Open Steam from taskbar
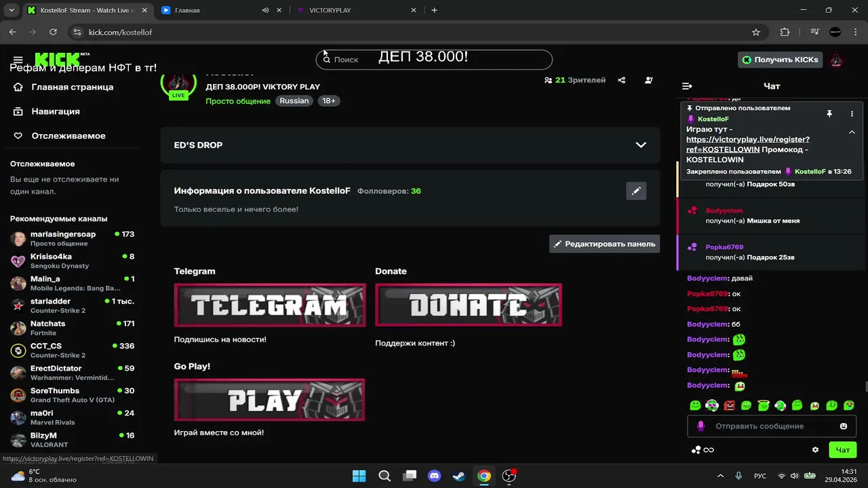Viewport: 868px width, 488px height. 459,476
